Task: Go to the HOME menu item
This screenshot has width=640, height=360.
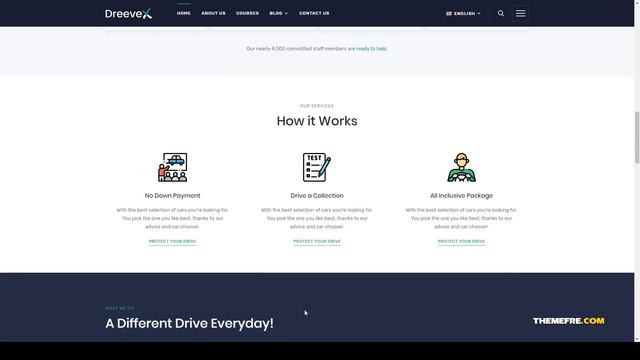Action: (x=184, y=13)
